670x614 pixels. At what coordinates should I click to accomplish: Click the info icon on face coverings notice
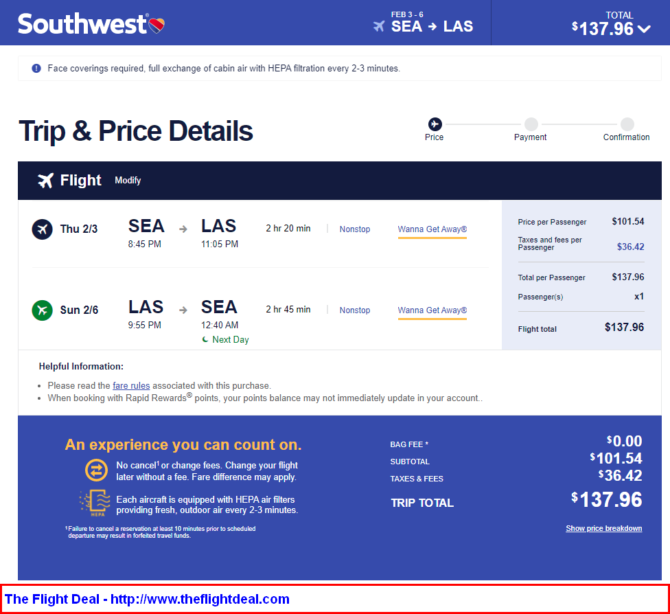pos(36,68)
